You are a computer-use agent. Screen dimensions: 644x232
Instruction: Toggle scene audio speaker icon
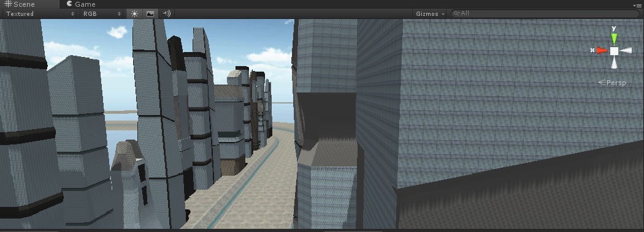click(166, 13)
